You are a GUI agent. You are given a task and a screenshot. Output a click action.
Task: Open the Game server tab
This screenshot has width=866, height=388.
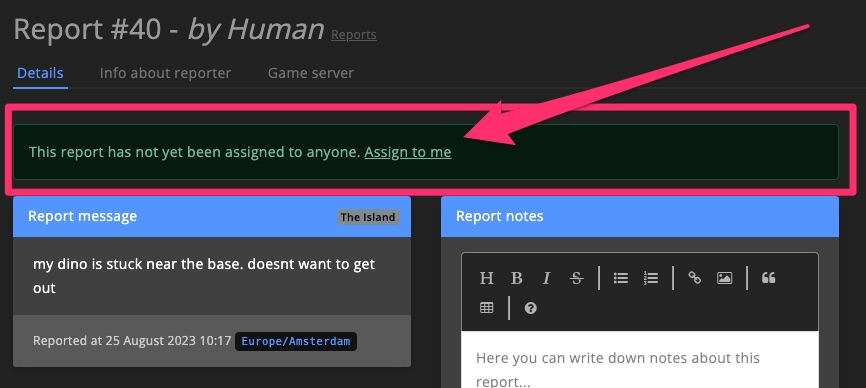pyautogui.click(x=310, y=73)
